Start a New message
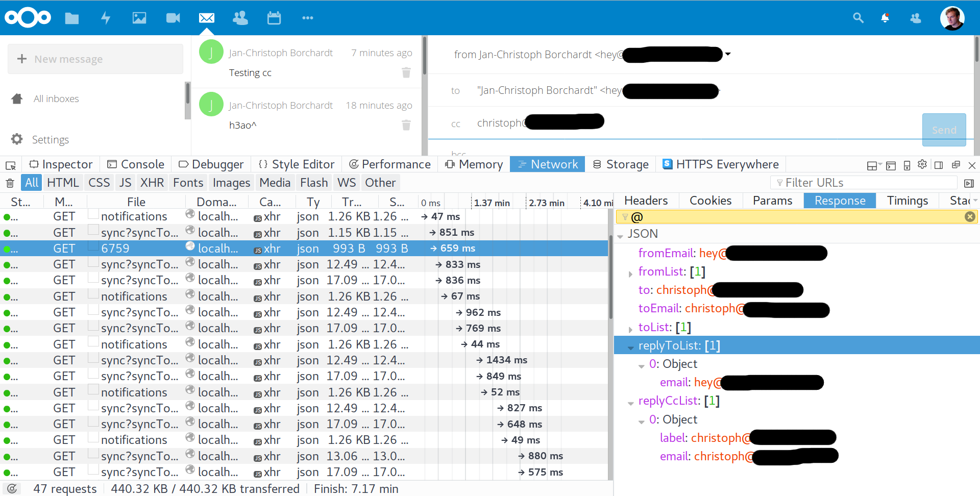980x496 pixels. [95, 59]
